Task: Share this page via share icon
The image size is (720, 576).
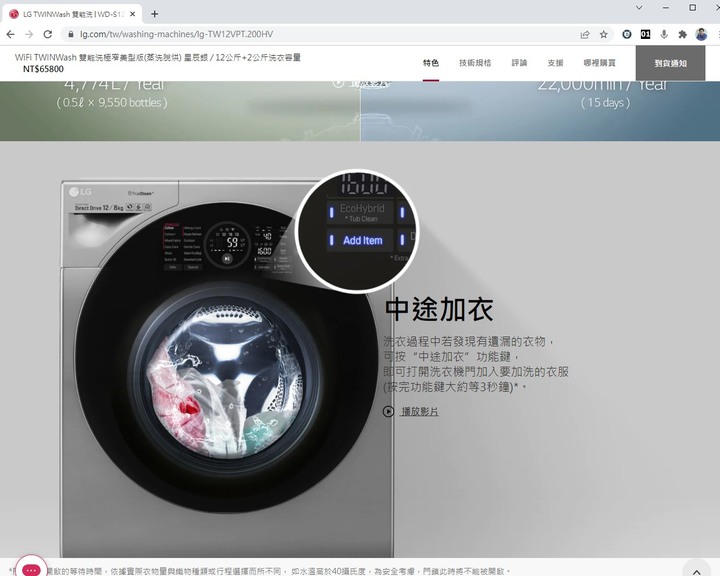Action: (x=585, y=34)
